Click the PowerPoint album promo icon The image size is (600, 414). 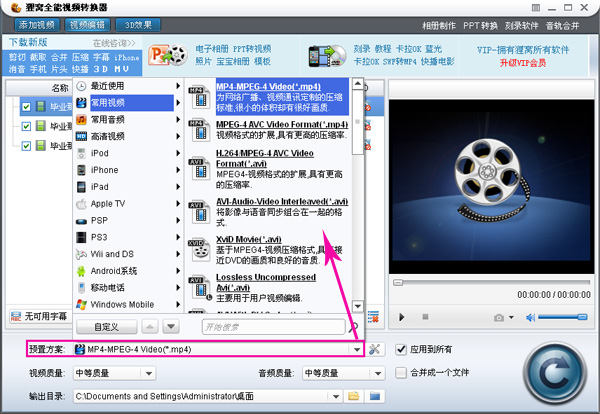(168, 55)
